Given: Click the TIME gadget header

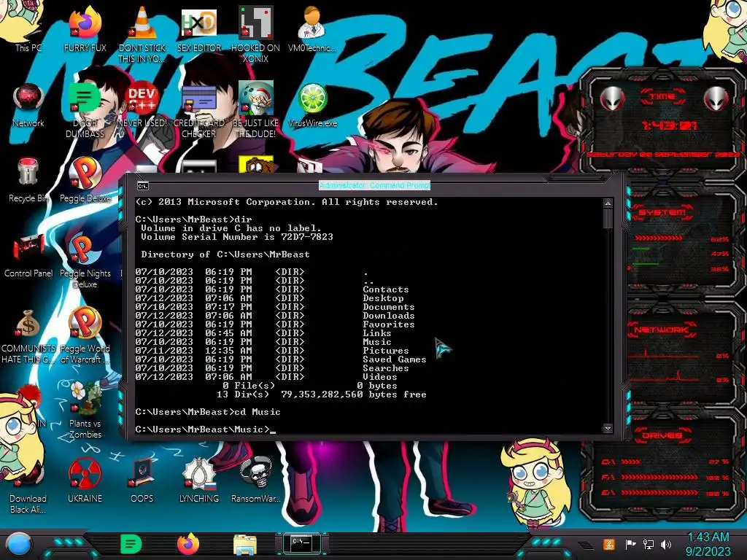Looking at the screenshot, I should (x=662, y=96).
